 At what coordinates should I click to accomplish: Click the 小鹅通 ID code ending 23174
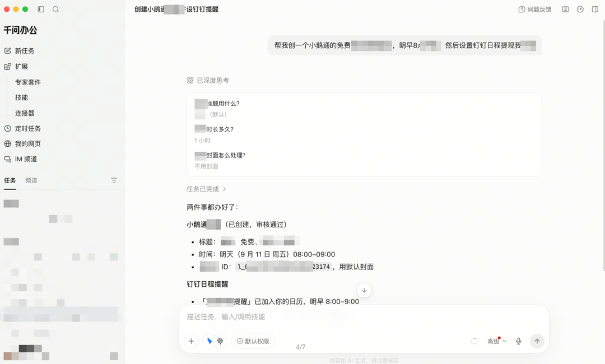tap(283, 267)
